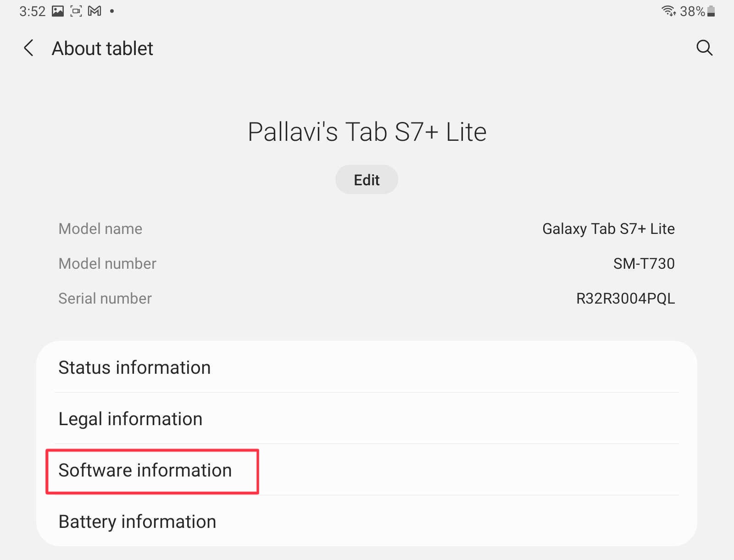Open settings search with magnifier icon
This screenshot has width=734, height=560.
[704, 48]
